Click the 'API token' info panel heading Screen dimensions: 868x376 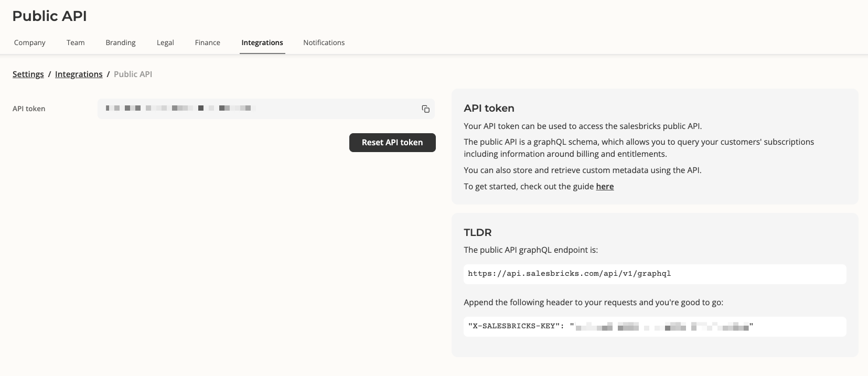[489, 109]
